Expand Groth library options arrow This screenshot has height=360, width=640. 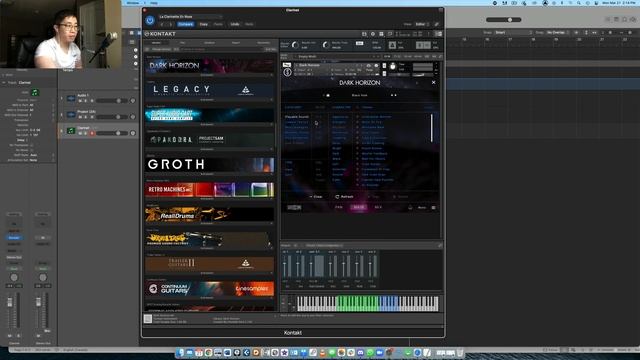click(x=271, y=174)
